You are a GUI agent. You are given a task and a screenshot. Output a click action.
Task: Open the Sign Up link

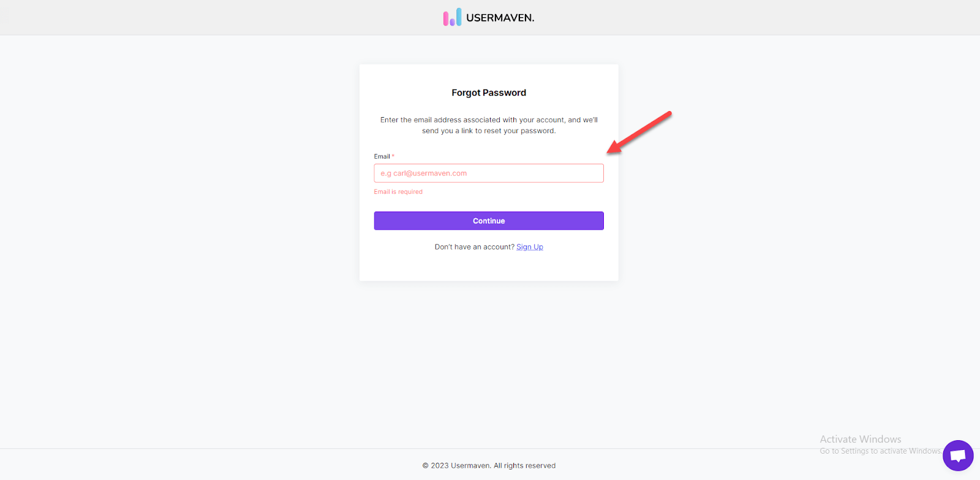coord(529,246)
